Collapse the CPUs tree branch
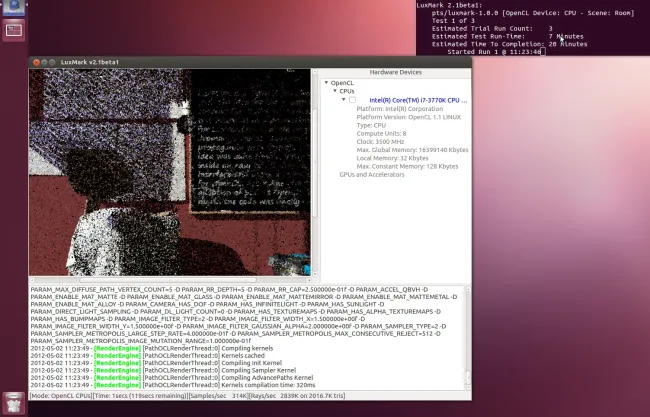 tap(333, 91)
